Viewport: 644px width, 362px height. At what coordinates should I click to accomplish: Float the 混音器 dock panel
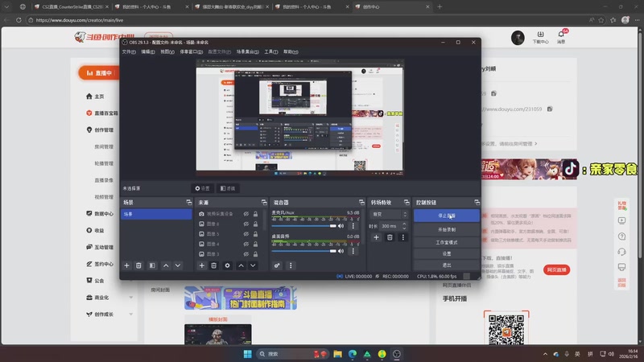[x=361, y=203]
